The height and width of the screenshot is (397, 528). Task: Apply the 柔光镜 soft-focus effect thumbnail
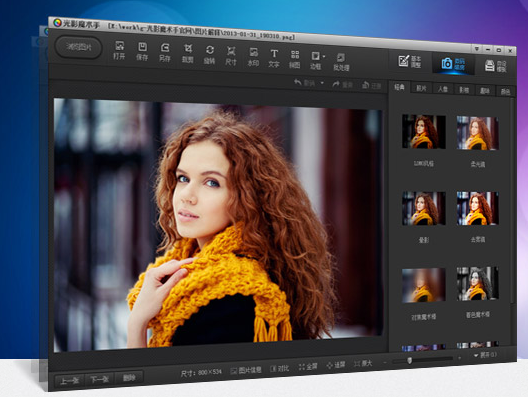(x=477, y=133)
